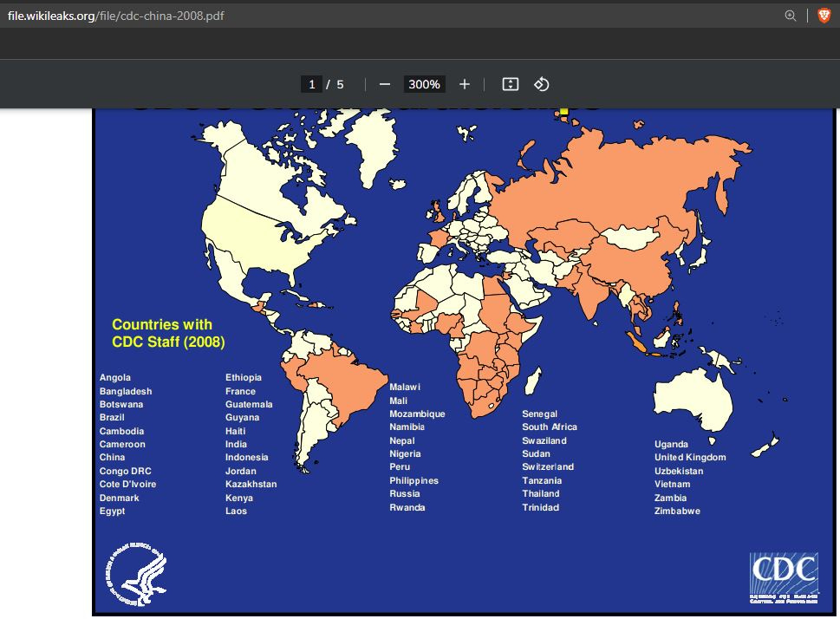Select 'Brazil' in the country list
This screenshot has width=840, height=619.
[x=112, y=417]
